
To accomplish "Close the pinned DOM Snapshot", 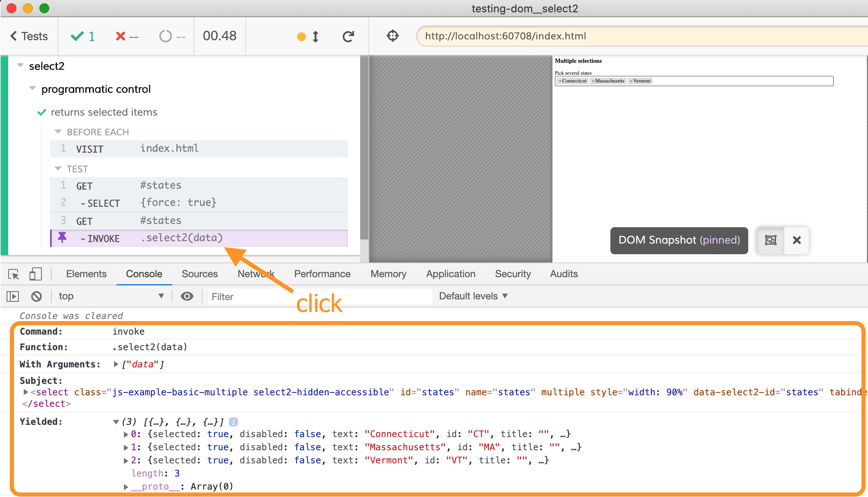I will tap(797, 240).
